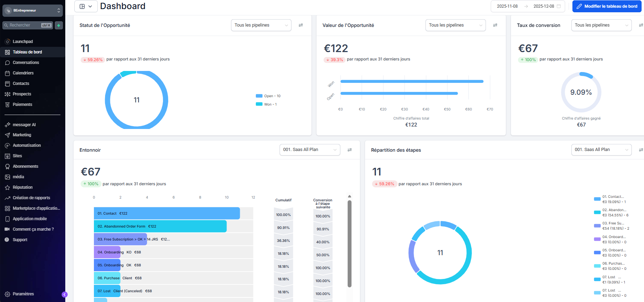
Task: Click the calendar icon in date range
Action: 559,6
